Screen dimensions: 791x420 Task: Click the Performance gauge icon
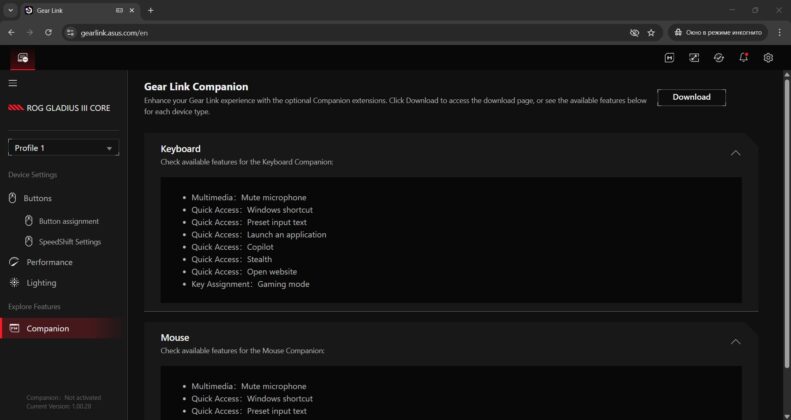click(14, 262)
